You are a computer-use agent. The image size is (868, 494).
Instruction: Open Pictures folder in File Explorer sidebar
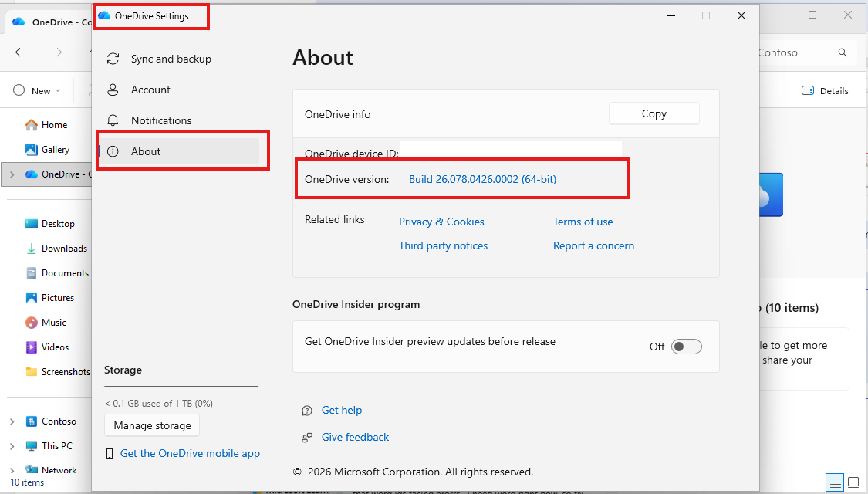[58, 298]
